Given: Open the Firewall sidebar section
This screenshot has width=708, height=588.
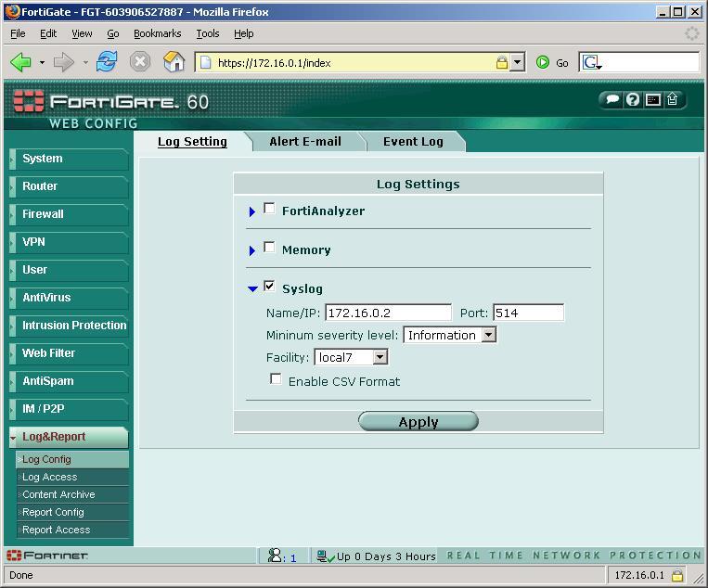Looking at the screenshot, I should point(69,214).
